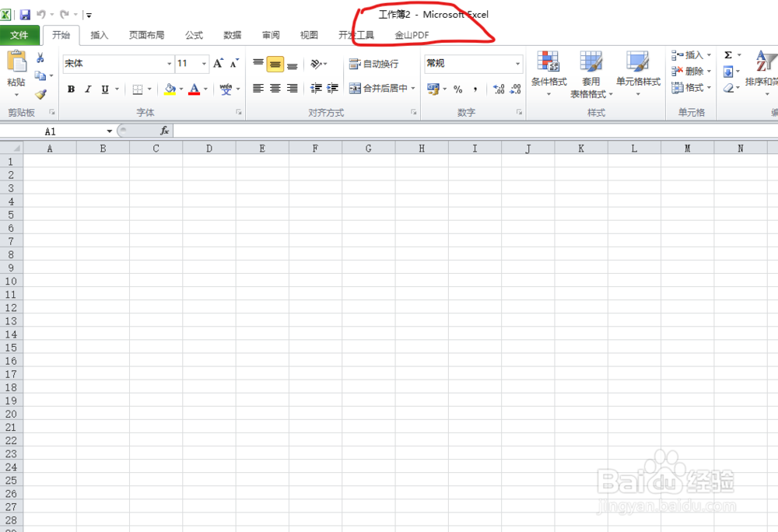Apply accounting number format icon

(433, 89)
